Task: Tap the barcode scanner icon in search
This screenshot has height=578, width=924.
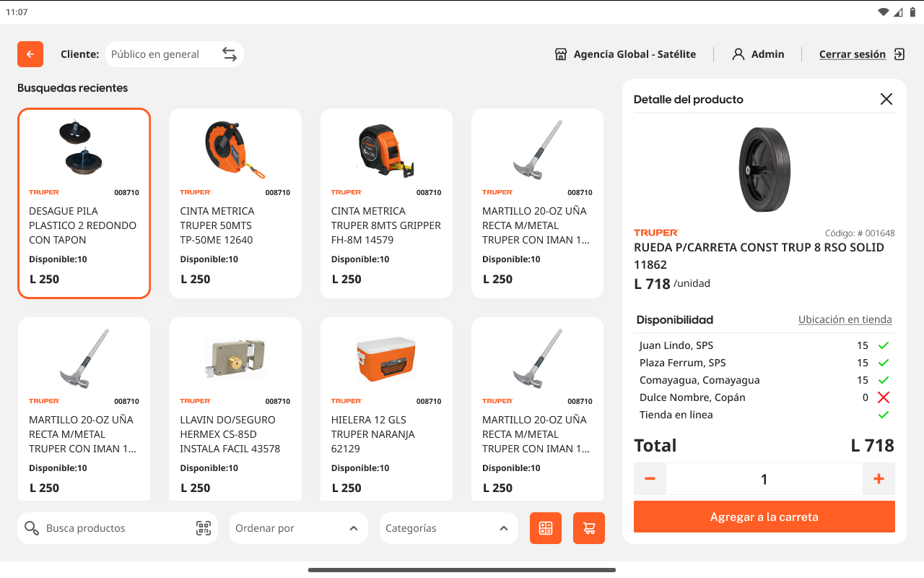Action: point(204,528)
